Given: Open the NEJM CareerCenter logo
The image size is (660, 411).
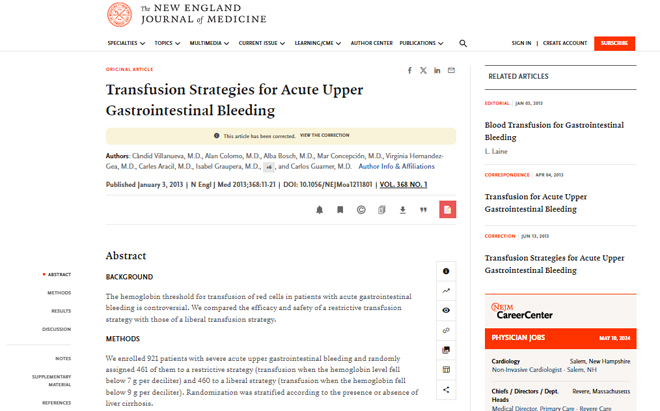Looking at the screenshot, I should coord(522,311).
